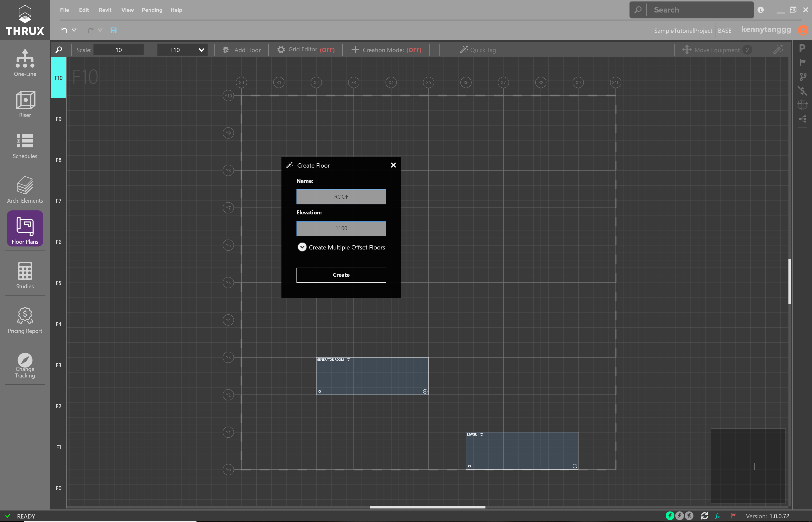Viewport: 812px width, 522px height.
Task: Click the flag icon in right sidebar
Action: 802,62
